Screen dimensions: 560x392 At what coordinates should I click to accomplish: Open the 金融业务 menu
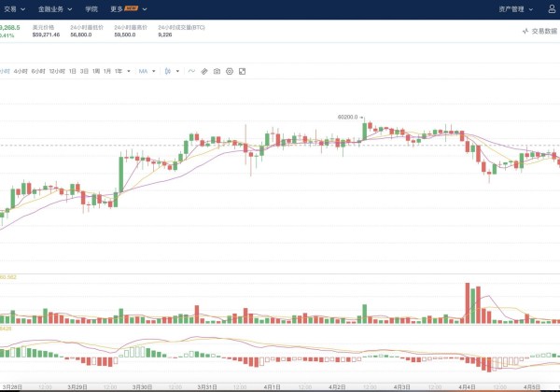[x=54, y=8]
